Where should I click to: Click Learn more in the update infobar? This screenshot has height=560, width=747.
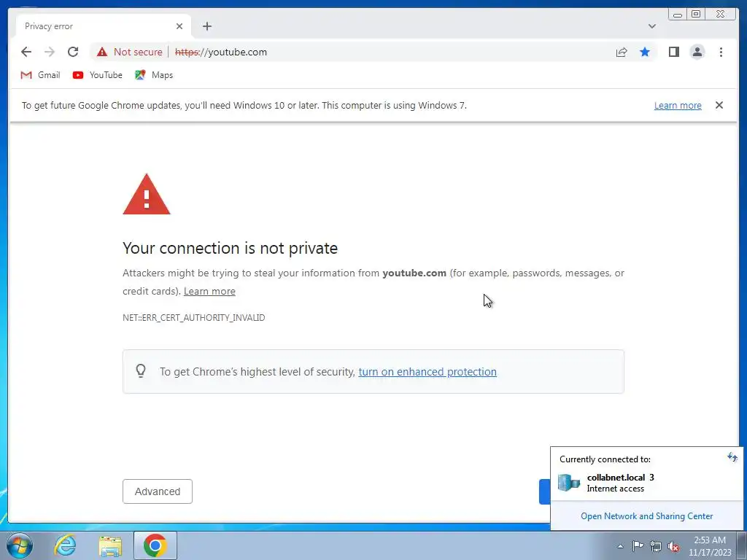point(678,105)
